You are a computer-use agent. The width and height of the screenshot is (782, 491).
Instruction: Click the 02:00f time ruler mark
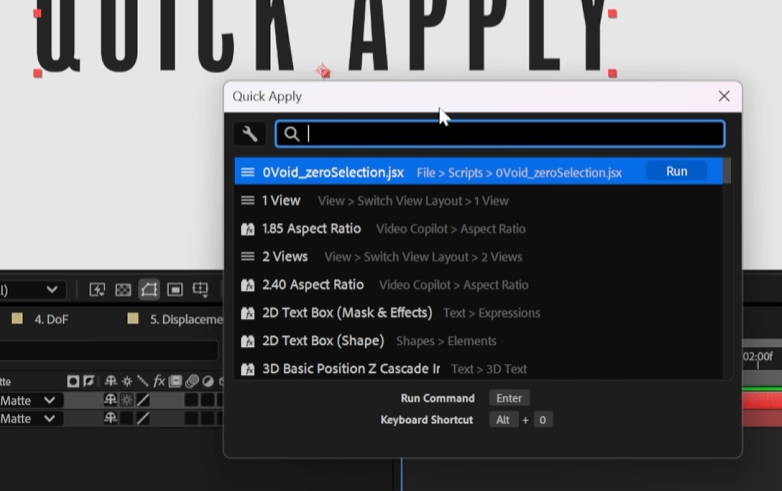coord(758,357)
